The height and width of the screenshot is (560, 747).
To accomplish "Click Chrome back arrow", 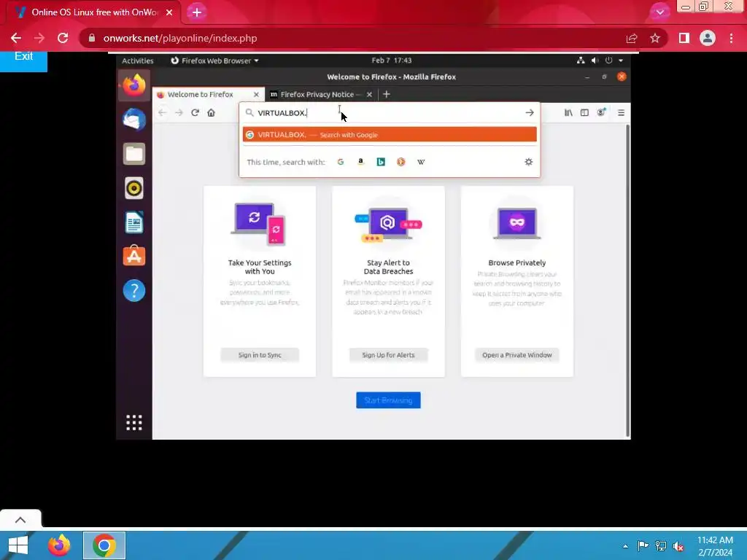I will (16, 38).
